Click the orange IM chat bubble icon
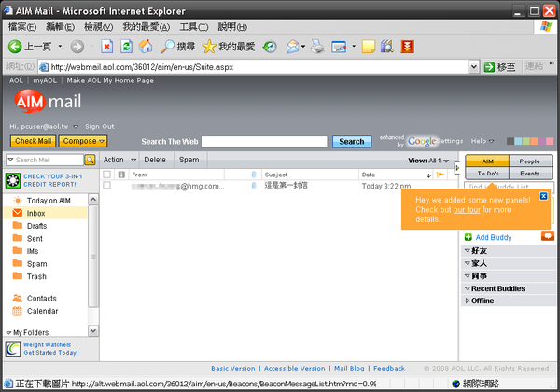 [548, 236]
